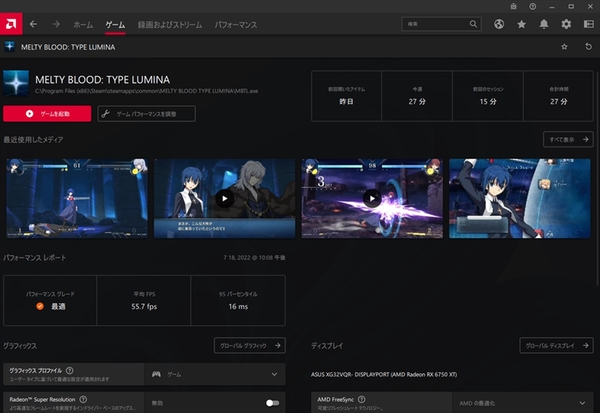Screen dimensions: 600x413
Task: Click the グローバル ディスプレイ button
Action: pyautogui.click(x=556, y=345)
